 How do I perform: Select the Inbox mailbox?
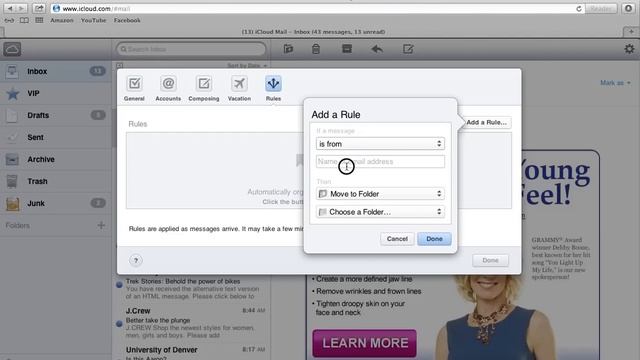56,71
